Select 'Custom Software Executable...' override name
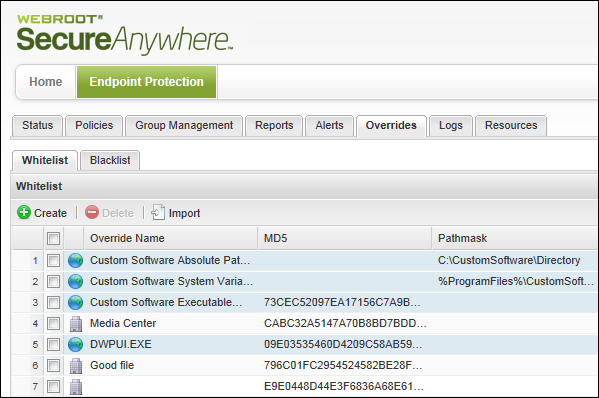 (x=166, y=303)
